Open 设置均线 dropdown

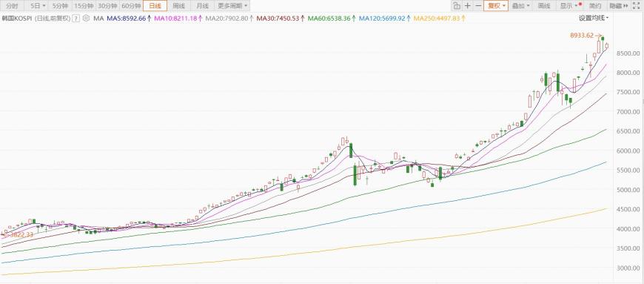pyautogui.click(x=594, y=18)
